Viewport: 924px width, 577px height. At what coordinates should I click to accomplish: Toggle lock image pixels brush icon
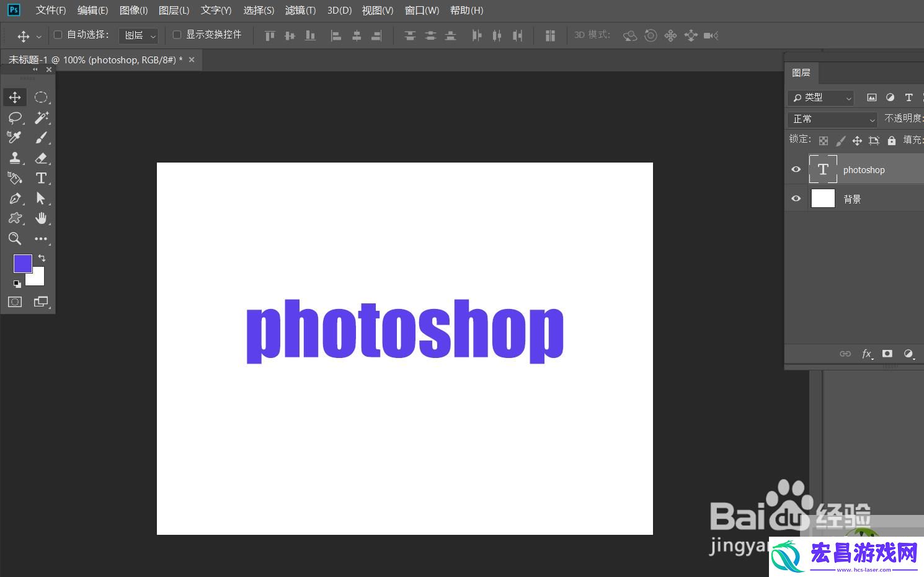tap(840, 141)
